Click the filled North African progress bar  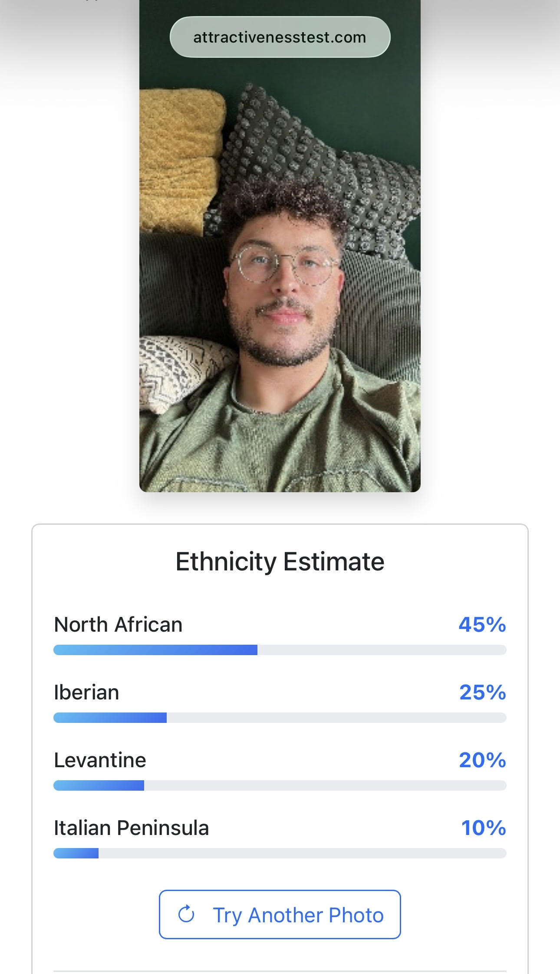tap(155, 650)
